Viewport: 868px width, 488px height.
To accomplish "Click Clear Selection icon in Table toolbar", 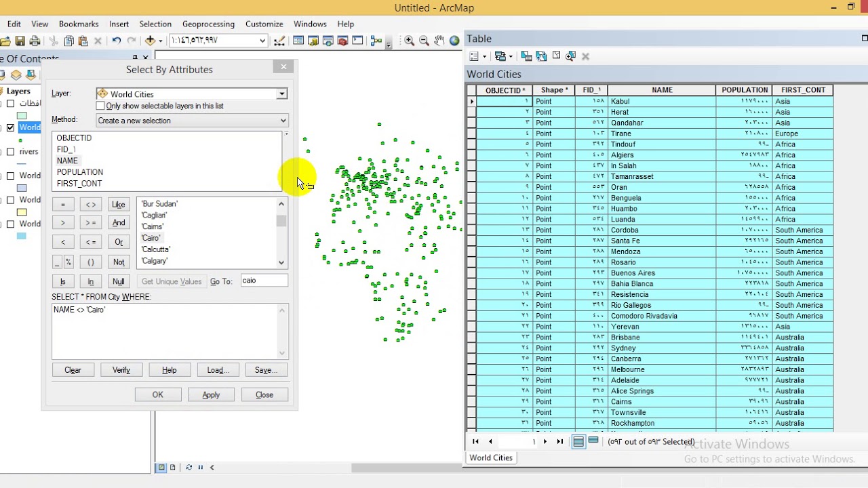I will click(x=556, y=56).
